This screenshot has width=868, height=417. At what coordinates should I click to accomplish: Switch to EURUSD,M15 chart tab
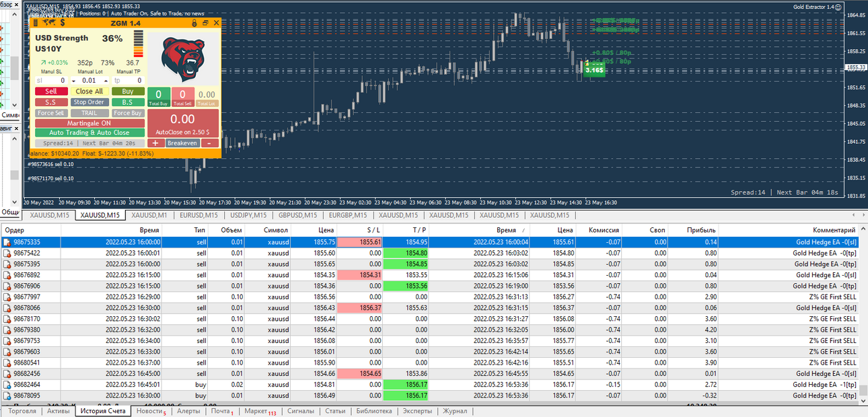click(x=198, y=215)
